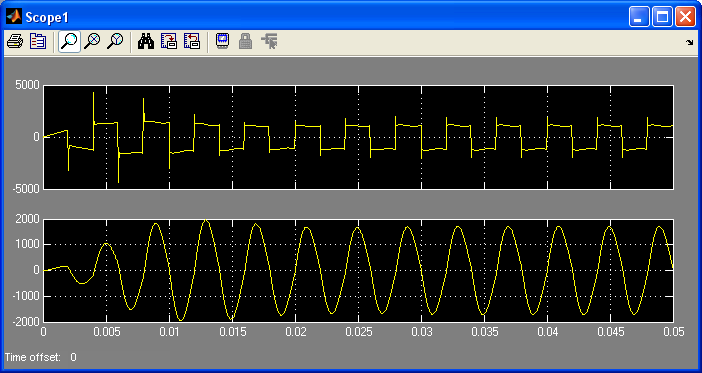This screenshot has height=373, width=702.
Task: Restore saved axes settings icon
Action: click(x=192, y=42)
